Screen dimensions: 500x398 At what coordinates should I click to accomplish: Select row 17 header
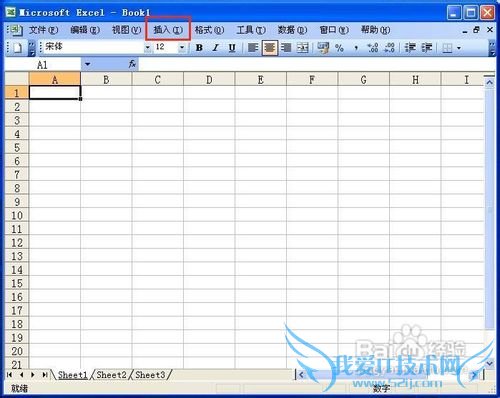click(17, 310)
